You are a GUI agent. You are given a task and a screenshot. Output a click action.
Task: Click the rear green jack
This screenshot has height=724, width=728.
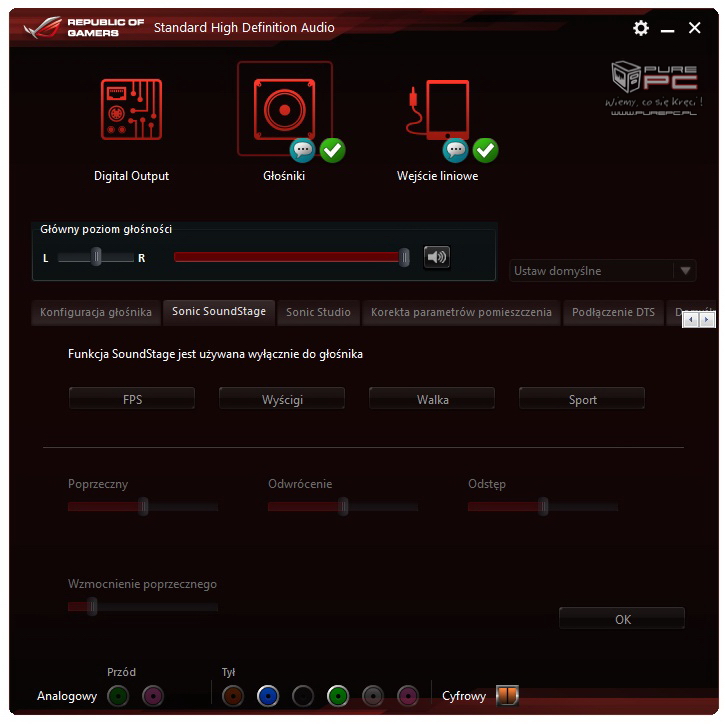point(338,696)
